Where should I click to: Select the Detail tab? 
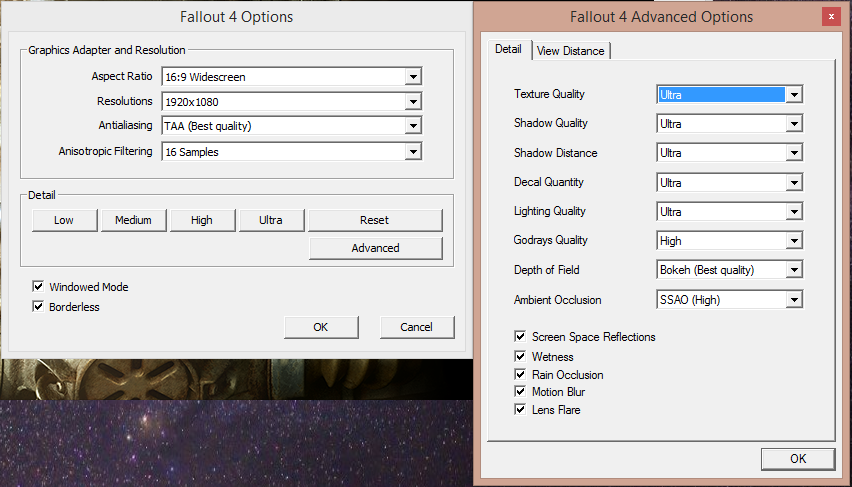click(x=509, y=49)
